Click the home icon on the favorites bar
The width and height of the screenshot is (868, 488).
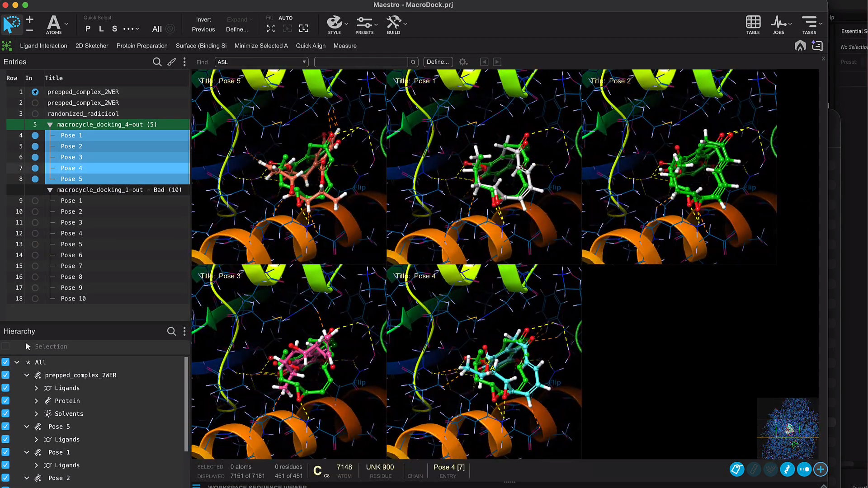click(800, 46)
